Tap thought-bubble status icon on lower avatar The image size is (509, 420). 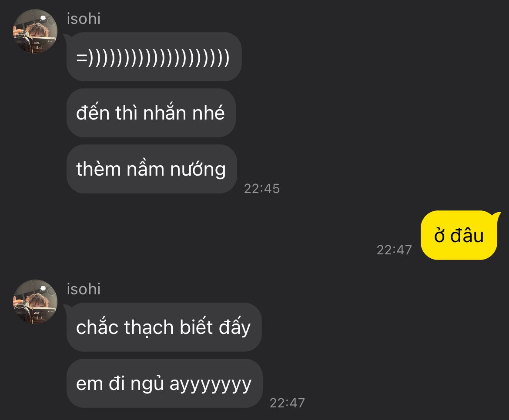pos(43,288)
